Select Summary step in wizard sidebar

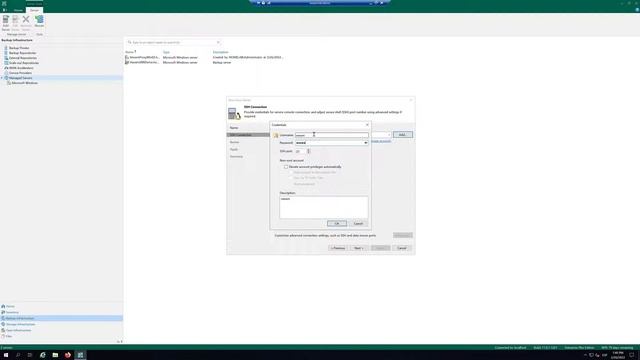236,156
